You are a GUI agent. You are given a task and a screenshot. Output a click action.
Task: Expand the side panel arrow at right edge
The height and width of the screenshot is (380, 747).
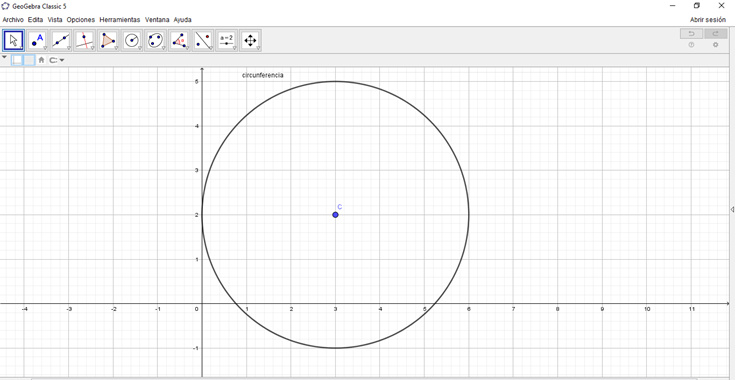[732, 210]
